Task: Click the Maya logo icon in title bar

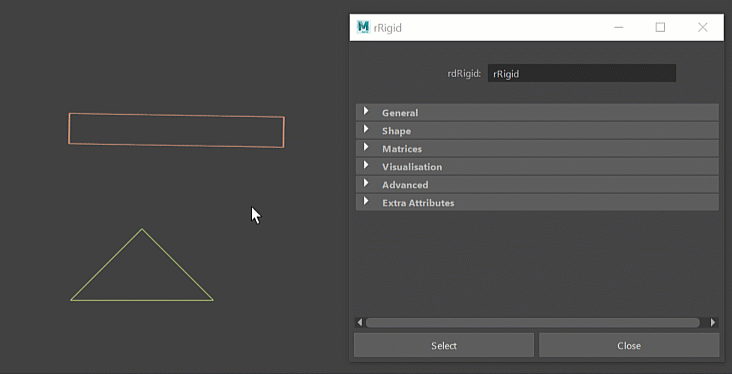Action: click(363, 28)
